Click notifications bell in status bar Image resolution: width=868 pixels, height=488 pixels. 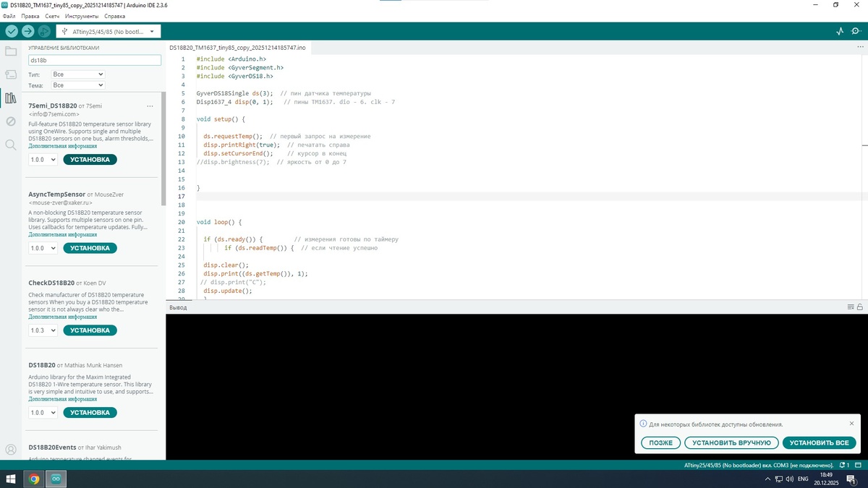point(844,465)
